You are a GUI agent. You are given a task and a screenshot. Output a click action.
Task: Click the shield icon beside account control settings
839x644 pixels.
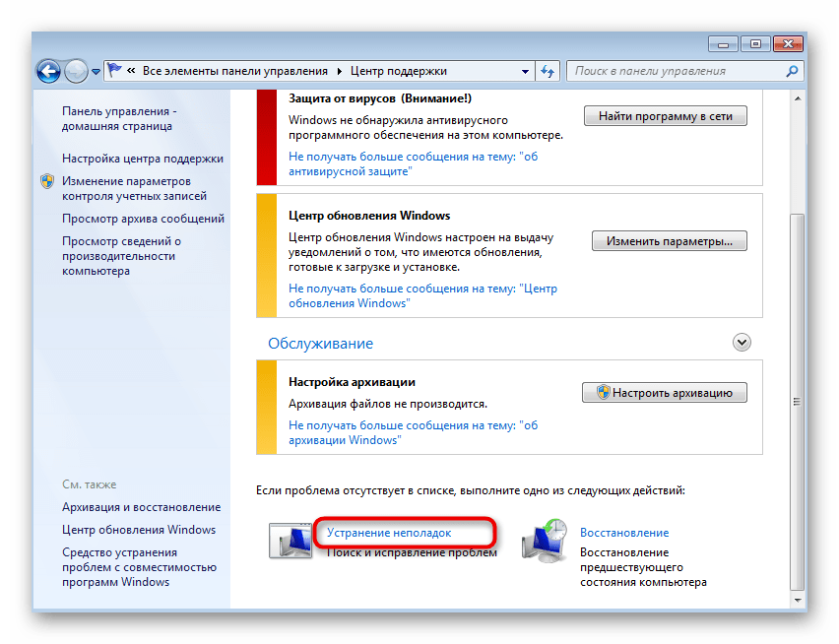47,182
